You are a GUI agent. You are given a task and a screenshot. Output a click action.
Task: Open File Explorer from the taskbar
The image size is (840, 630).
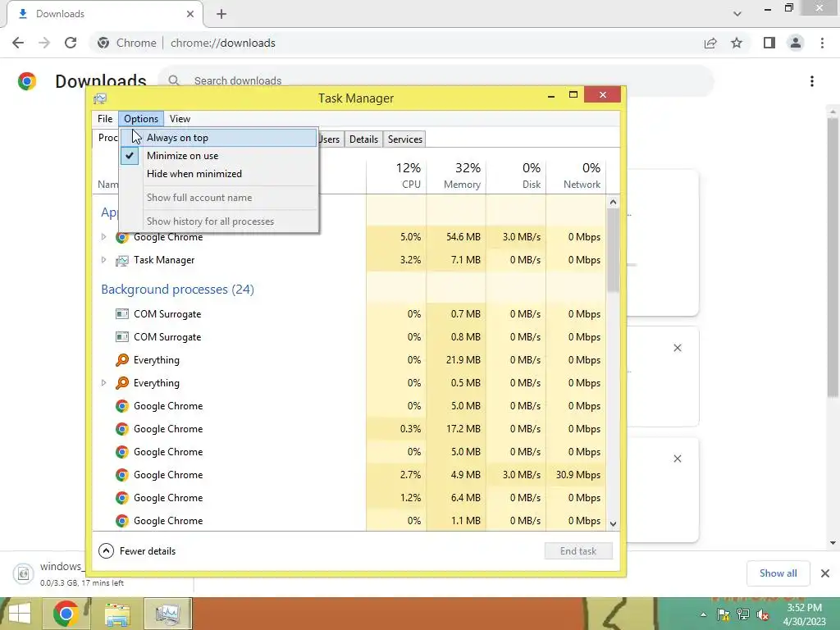[x=116, y=614]
